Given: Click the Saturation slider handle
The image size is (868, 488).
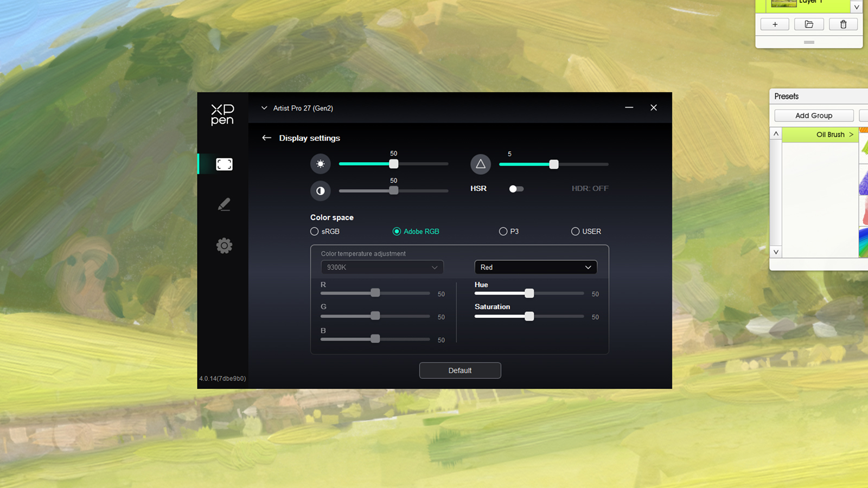Looking at the screenshot, I should pos(529,316).
